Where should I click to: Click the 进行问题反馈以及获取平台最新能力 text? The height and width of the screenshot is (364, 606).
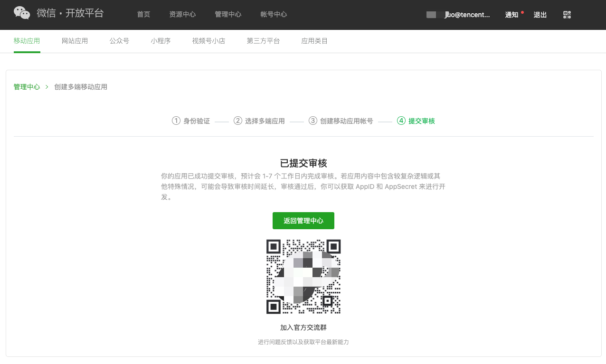(x=303, y=342)
